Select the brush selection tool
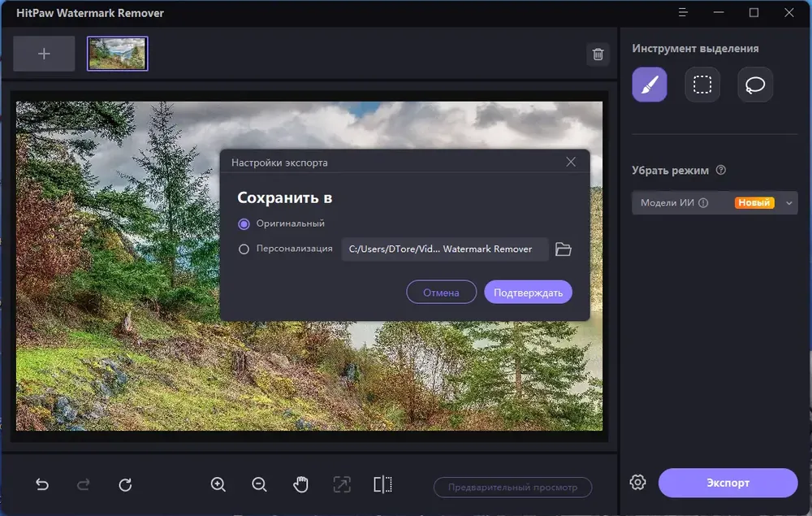This screenshot has width=812, height=516. click(x=650, y=85)
